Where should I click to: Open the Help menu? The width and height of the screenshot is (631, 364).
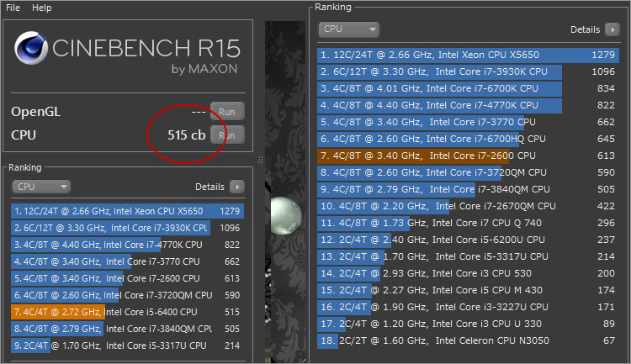point(42,8)
